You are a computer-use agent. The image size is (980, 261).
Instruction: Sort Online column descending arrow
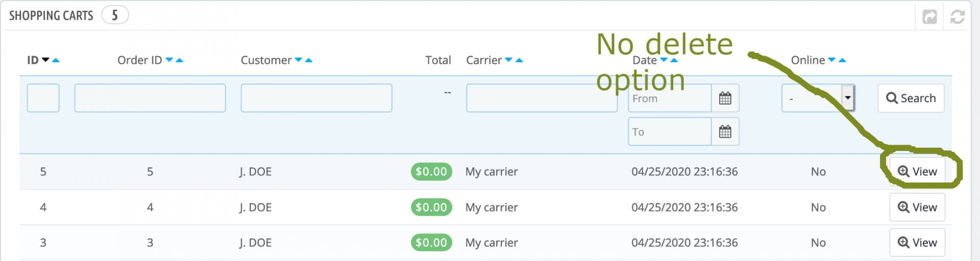coord(831,60)
